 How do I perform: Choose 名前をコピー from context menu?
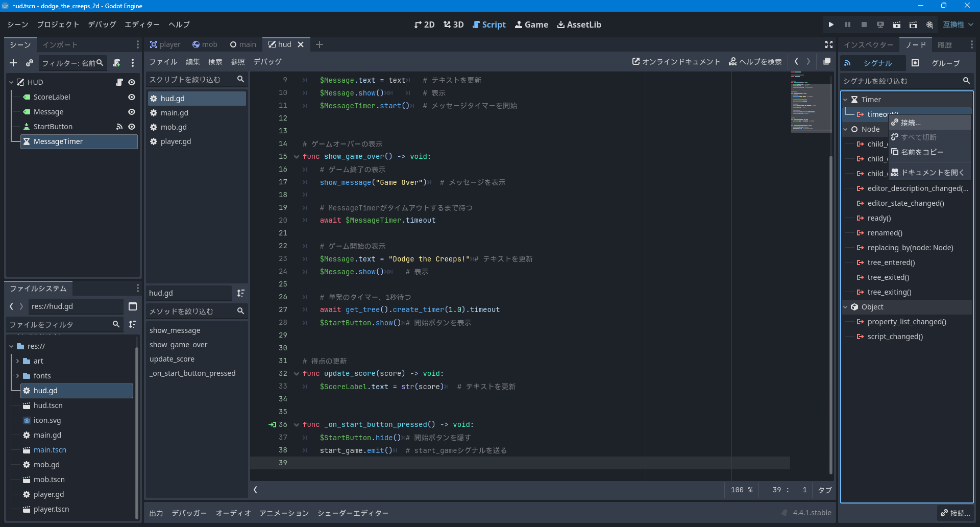[x=930, y=152]
